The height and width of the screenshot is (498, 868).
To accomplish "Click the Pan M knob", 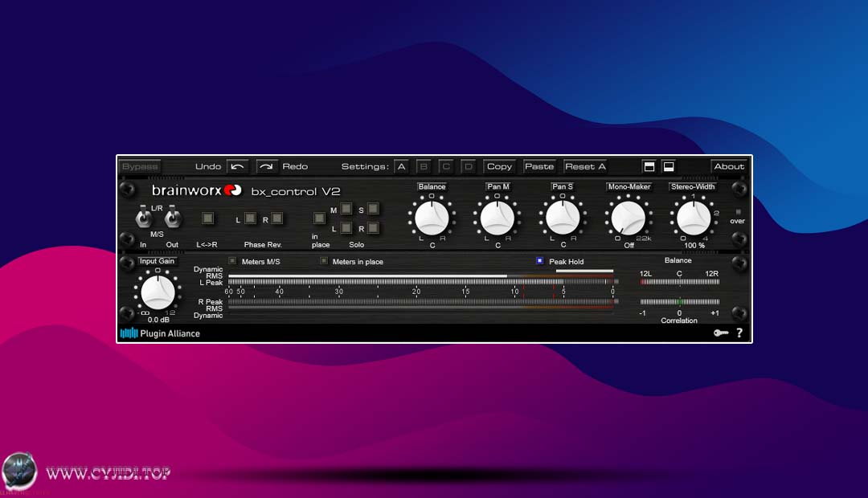I will pos(497,218).
